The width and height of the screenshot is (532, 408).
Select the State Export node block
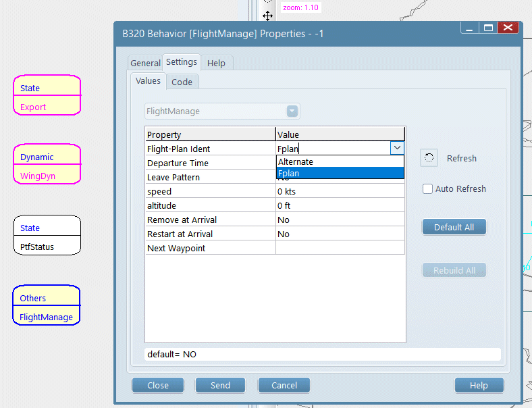[x=47, y=97]
